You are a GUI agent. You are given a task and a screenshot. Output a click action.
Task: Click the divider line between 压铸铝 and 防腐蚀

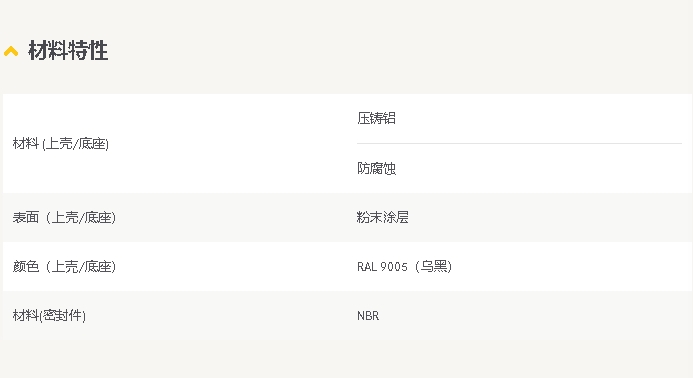point(519,143)
